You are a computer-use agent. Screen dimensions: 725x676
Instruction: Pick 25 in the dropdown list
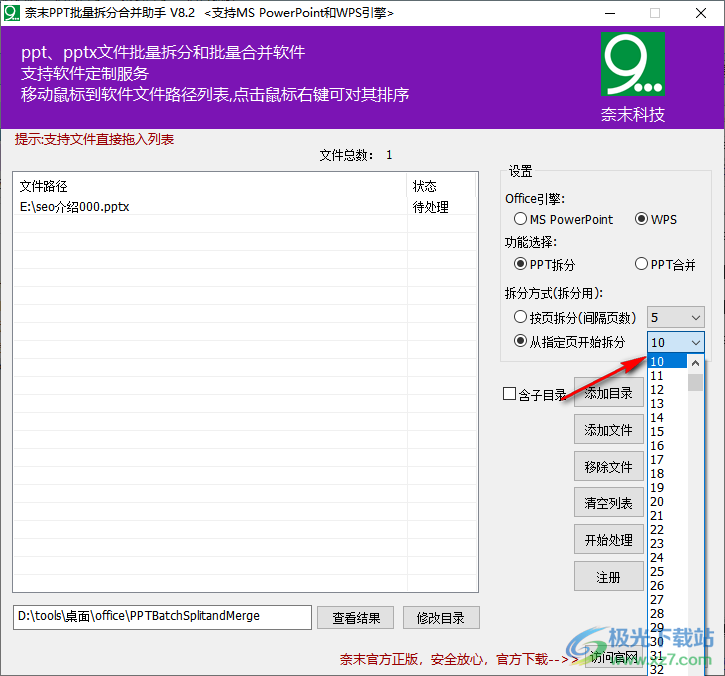click(x=668, y=572)
